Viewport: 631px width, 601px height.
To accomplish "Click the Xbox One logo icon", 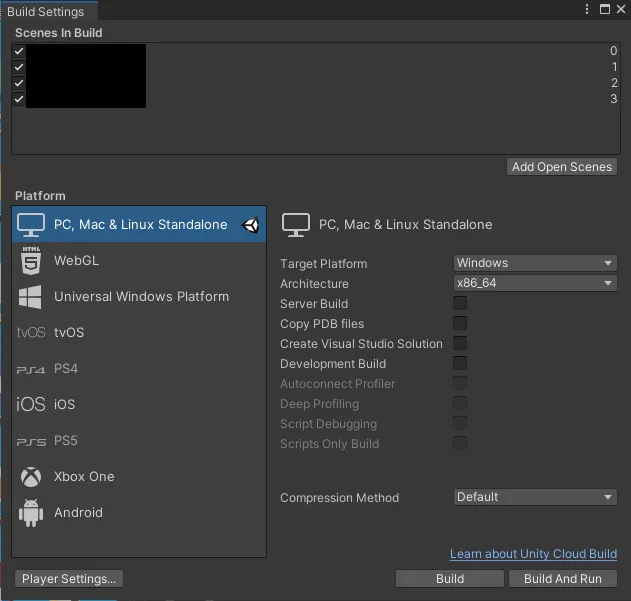I will [x=31, y=477].
